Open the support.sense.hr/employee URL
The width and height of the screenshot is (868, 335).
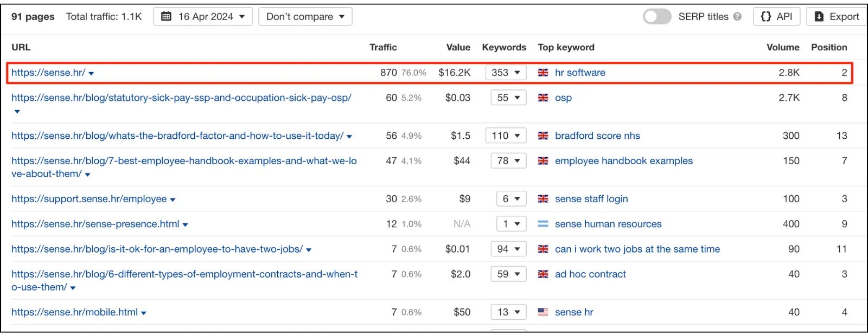[89, 199]
